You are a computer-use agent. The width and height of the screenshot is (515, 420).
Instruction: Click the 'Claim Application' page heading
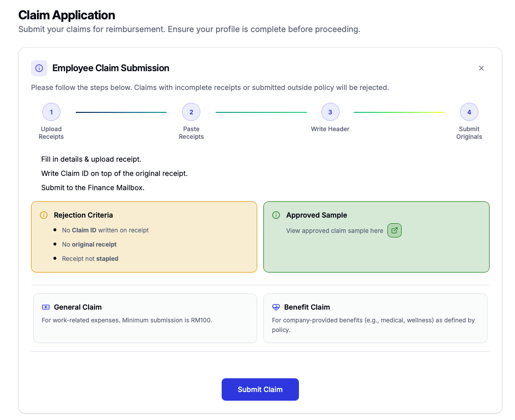[x=67, y=15]
